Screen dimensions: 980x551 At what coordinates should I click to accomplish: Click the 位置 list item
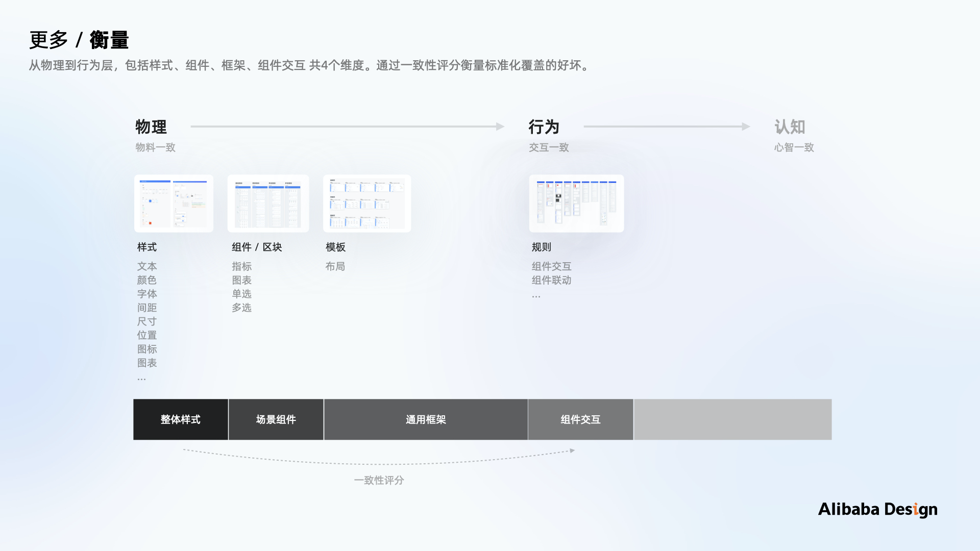tap(147, 335)
